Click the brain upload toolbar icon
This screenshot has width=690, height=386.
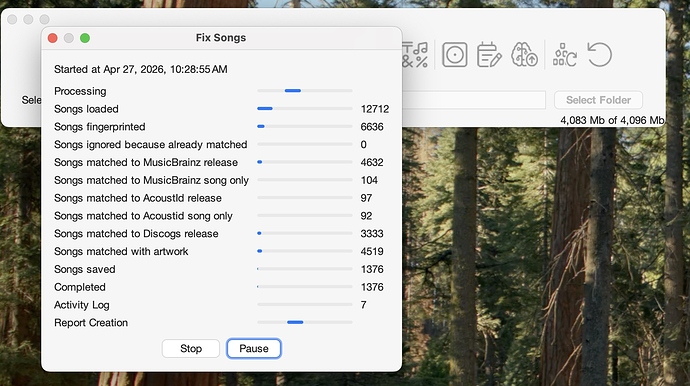[x=524, y=55]
